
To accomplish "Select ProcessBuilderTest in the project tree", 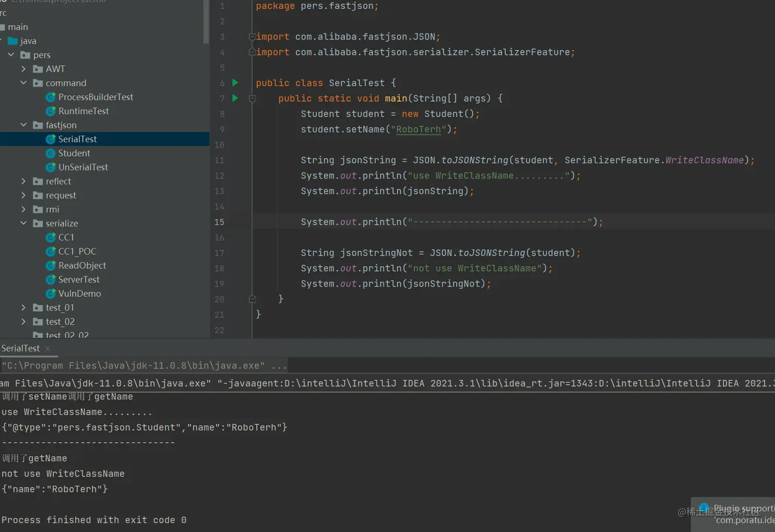I will [96, 97].
